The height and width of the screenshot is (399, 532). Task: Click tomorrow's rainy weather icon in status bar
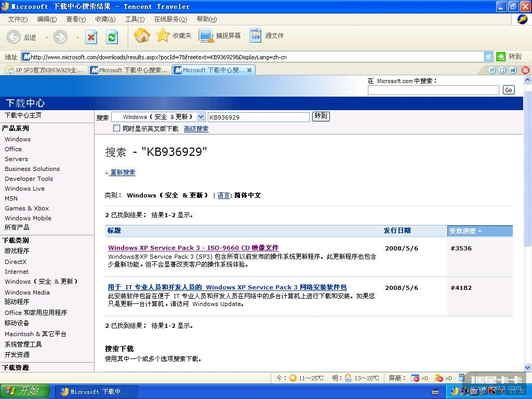[348, 378]
